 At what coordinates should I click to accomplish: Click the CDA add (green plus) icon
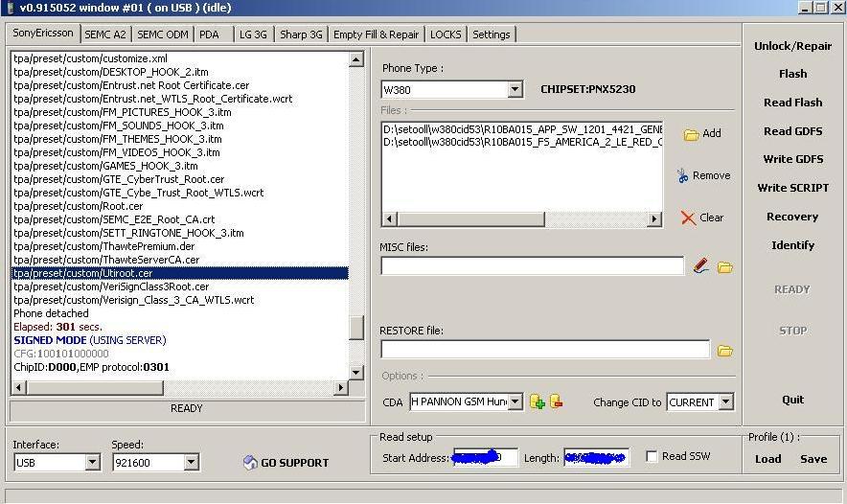point(537,401)
